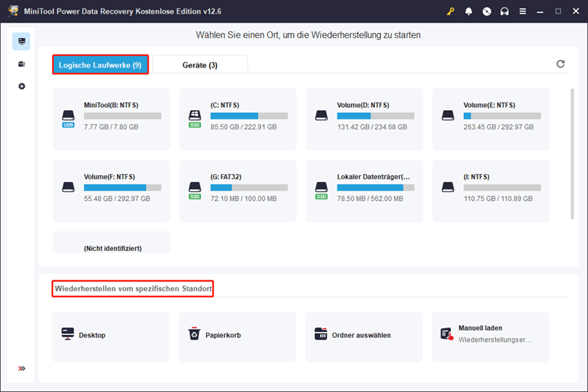Viewport: 588px width, 392px height.
Task: Choose Papierkorb recovery location
Action: (237, 337)
